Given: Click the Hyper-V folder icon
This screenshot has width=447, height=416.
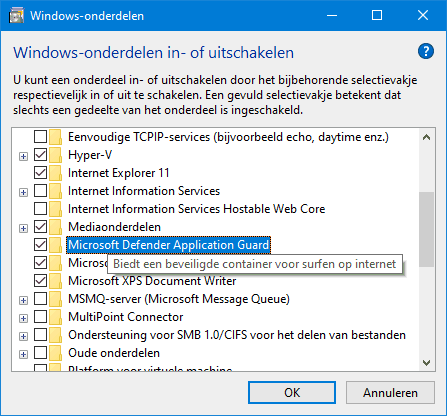Looking at the screenshot, I should 55,155.
